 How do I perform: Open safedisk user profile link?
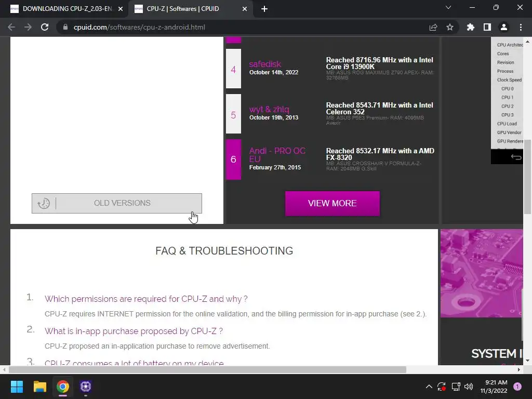click(265, 64)
